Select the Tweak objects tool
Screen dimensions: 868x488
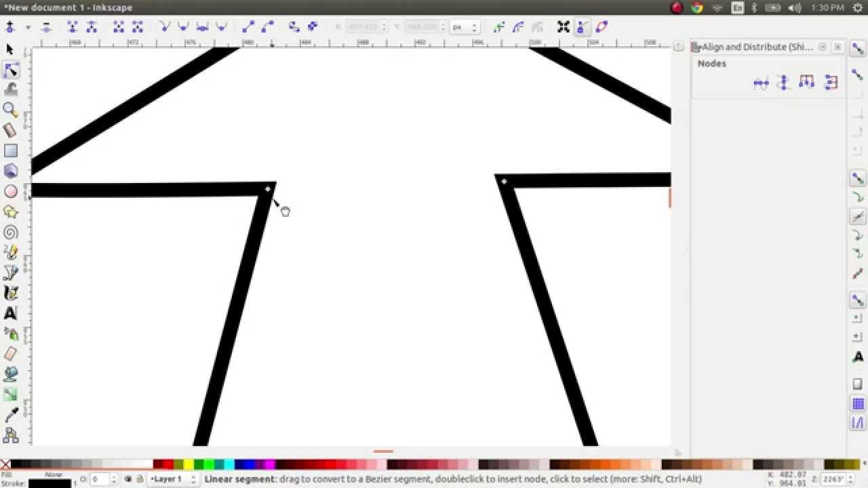(10, 89)
